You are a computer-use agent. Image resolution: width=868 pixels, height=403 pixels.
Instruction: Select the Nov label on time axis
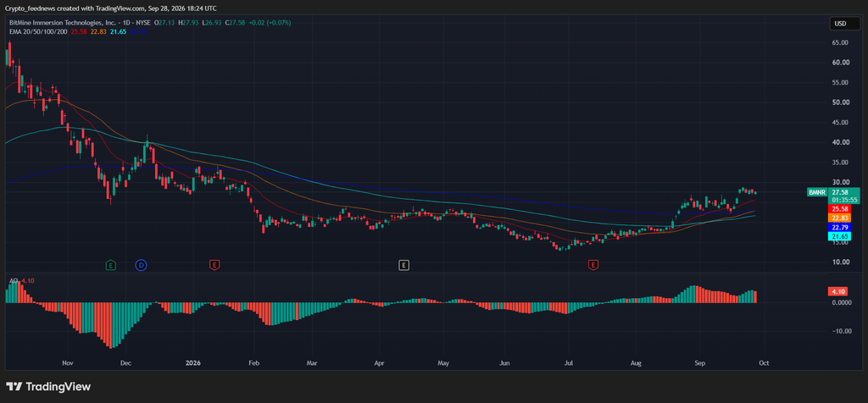pyautogui.click(x=68, y=363)
